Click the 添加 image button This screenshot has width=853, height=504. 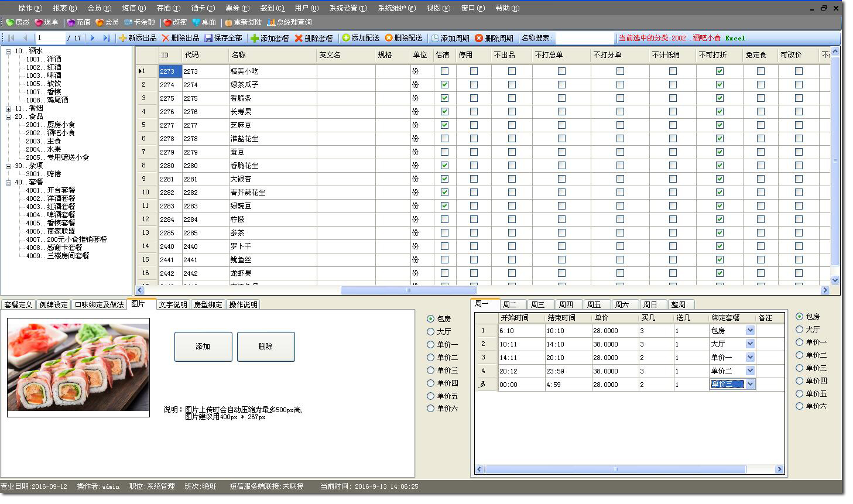click(x=203, y=347)
